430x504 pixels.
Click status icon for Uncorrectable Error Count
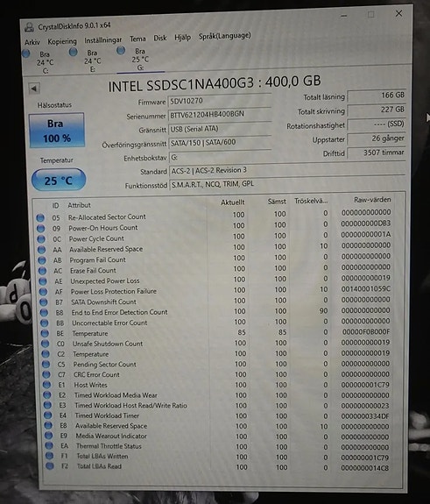coord(45,323)
